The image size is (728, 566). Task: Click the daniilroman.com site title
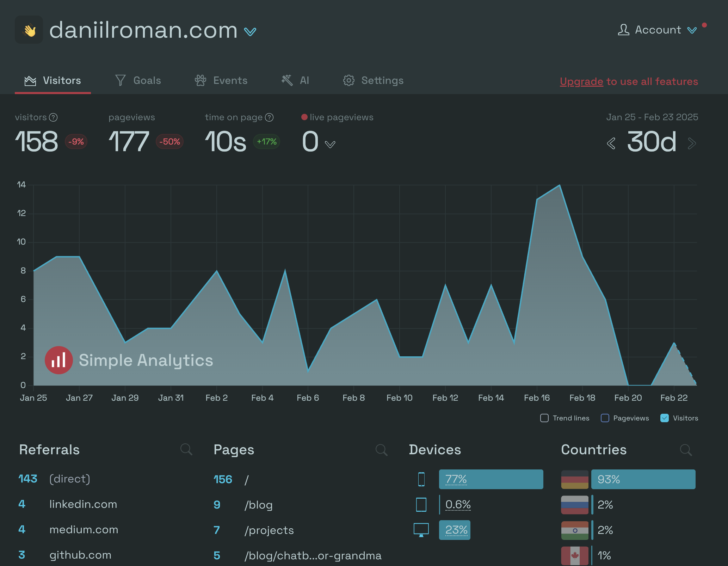click(x=143, y=30)
